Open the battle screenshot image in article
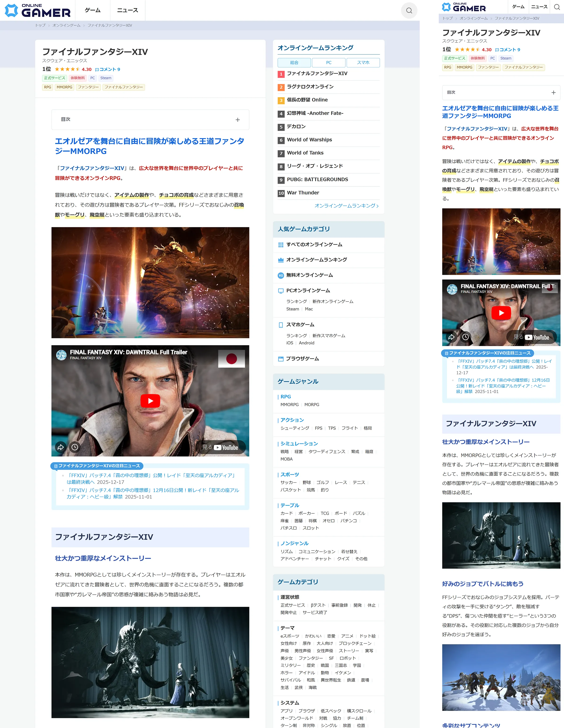 tap(150, 283)
